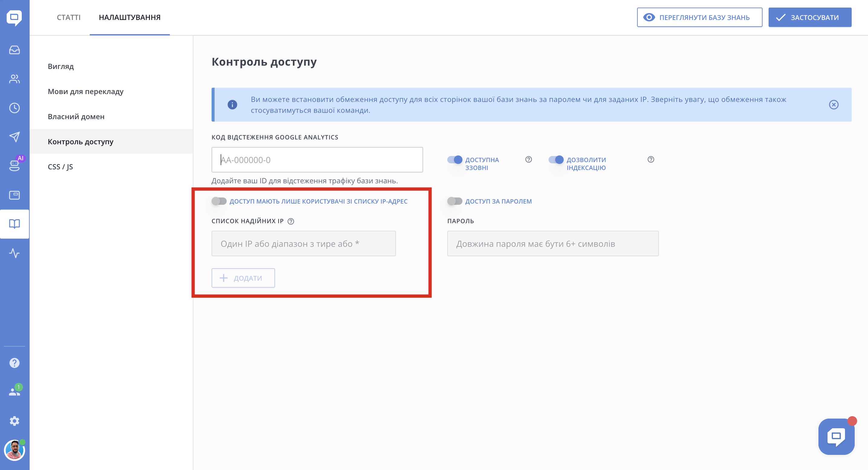The height and width of the screenshot is (470, 868).
Task: Click the Google Analytics tracking code field
Action: (317, 160)
